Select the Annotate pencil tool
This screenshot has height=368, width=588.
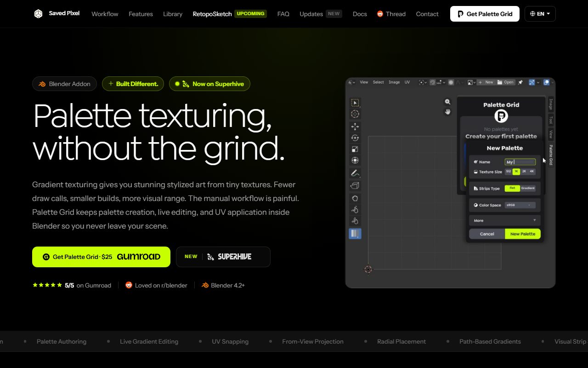pyautogui.click(x=355, y=173)
